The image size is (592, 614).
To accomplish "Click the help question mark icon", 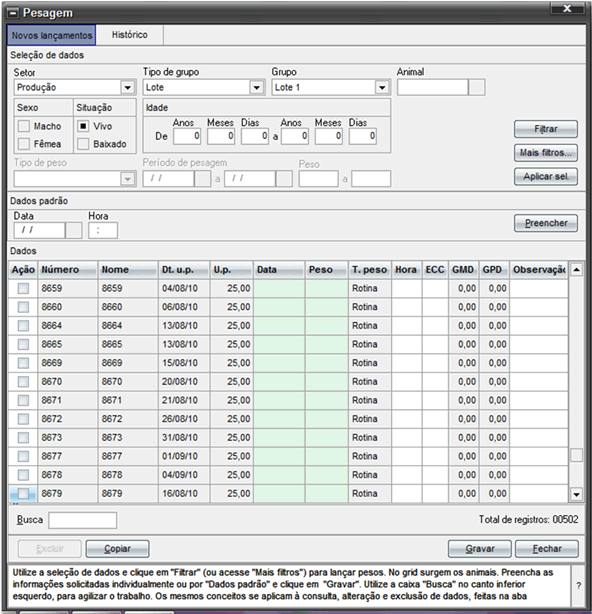I will (579, 586).
